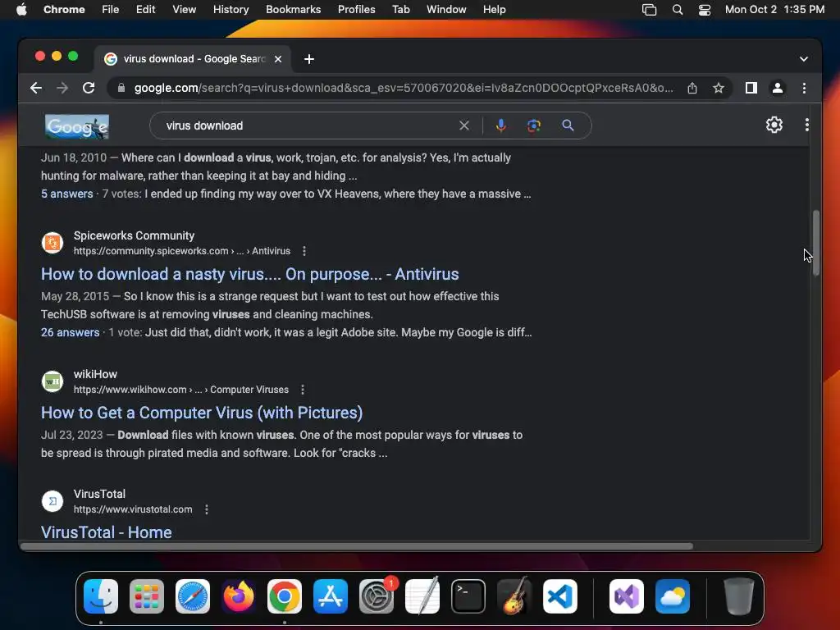Open Visual Studio from the Dock
Screen dimensions: 840x630
(626, 596)
